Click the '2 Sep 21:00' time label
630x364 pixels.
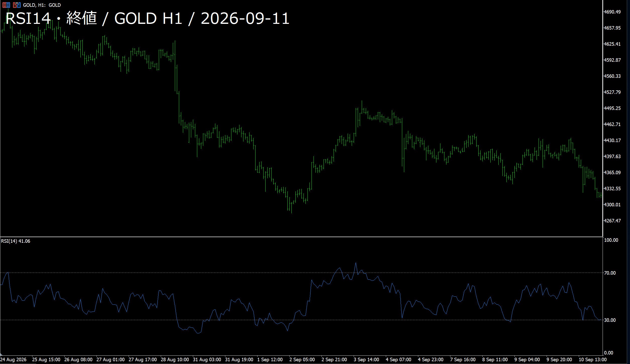(334, 359)
